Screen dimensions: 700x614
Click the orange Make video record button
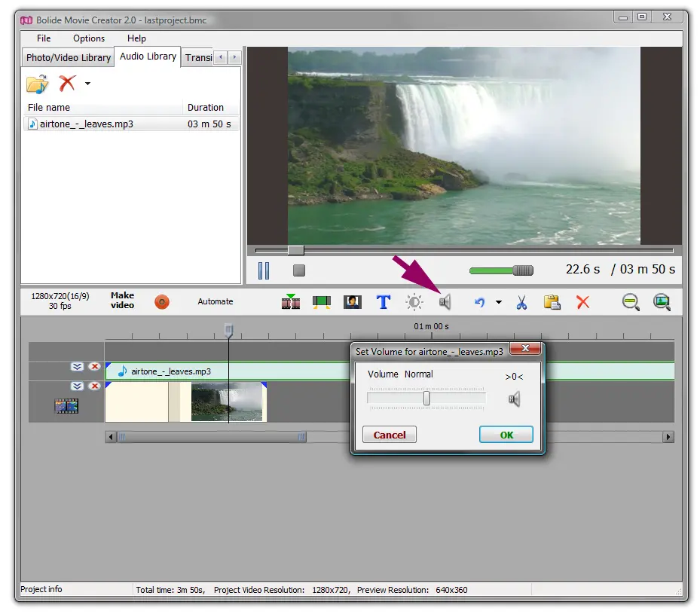coord(161,302)
